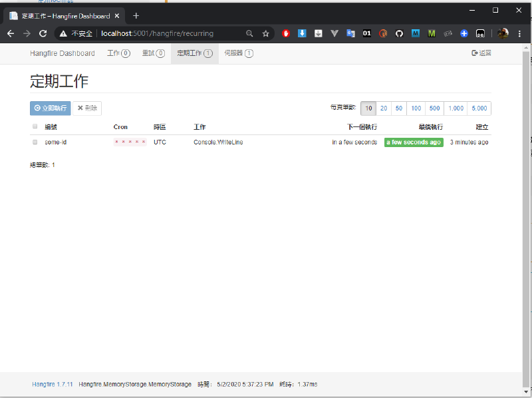Viewport: 532px width, 398px height.
Task: Toggle the select-all checkbox in table header
Action: [x=35, y=126]
